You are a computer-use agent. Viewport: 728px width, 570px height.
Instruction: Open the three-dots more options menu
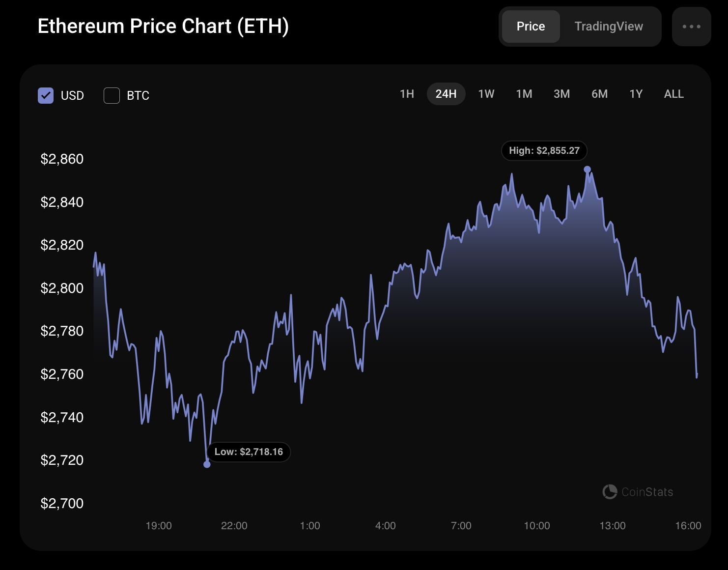pyautogui.click(x=691, y=27)
